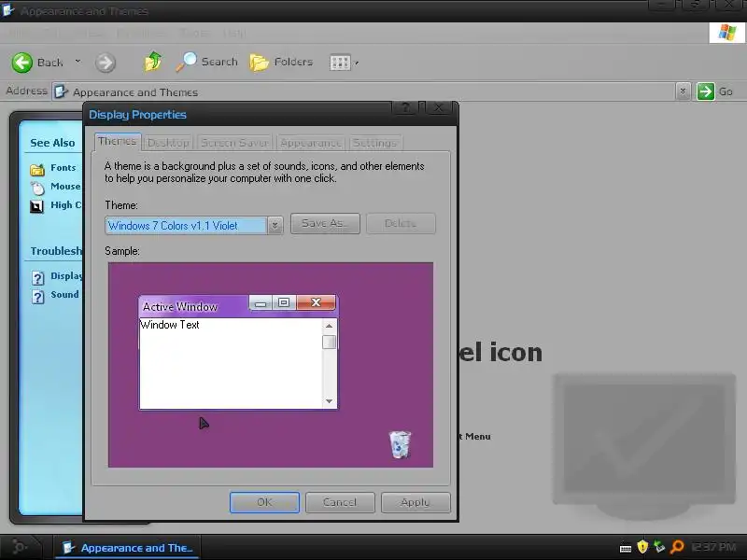Open the Favorites menu
The width and height of the screenshot is (747, 560).
141,33
